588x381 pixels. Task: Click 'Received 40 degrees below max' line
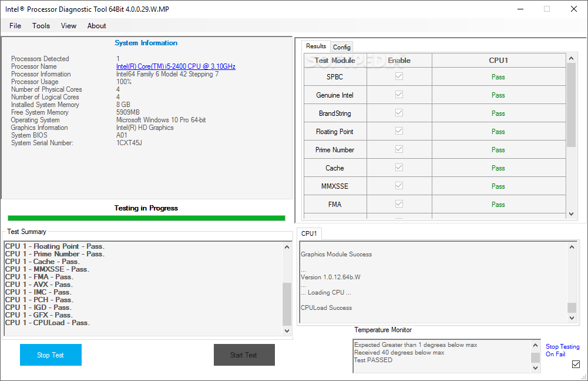(399, 352)
